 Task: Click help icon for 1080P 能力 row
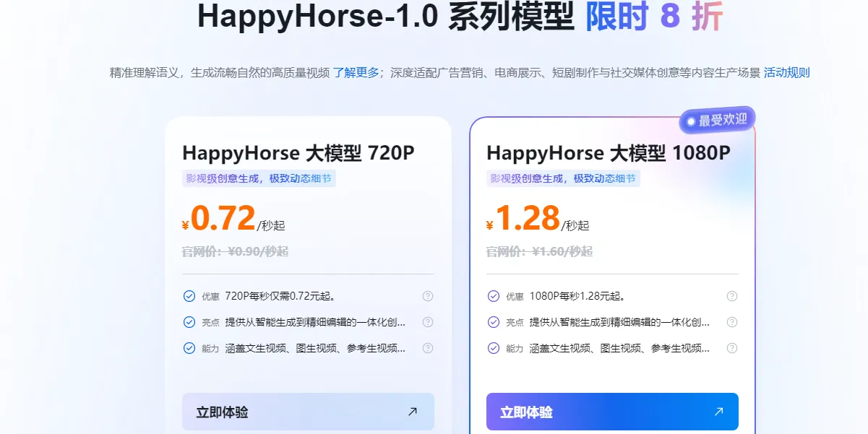732,348
